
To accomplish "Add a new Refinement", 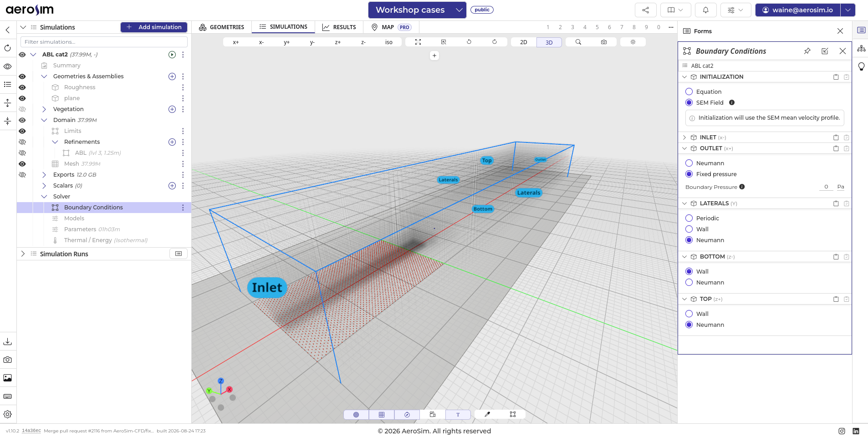I will (172, 142).
